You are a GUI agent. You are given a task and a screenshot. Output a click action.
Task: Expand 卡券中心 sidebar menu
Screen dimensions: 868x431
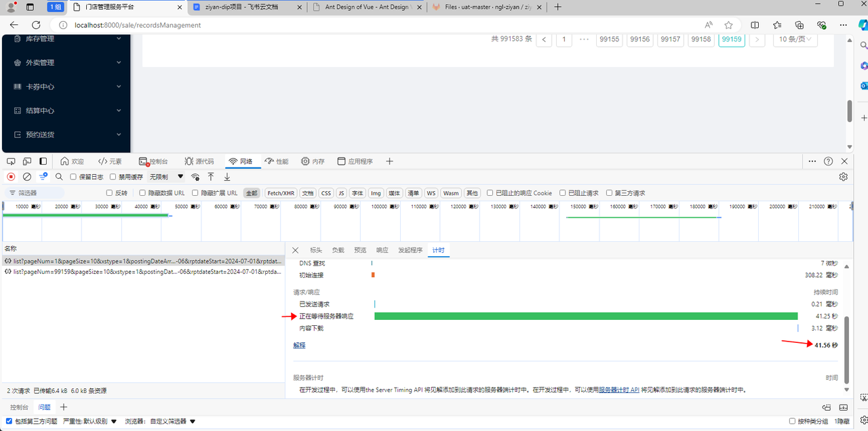click(x=65, y=87)
